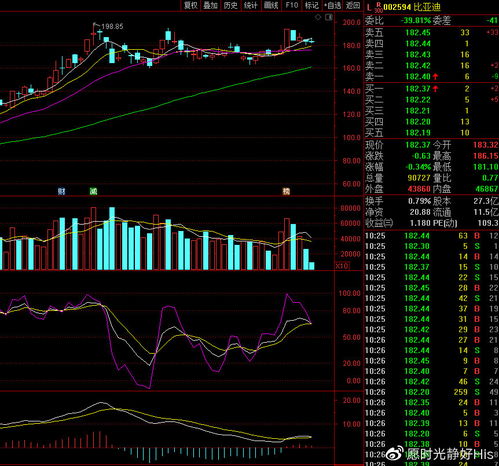The width and height of the screenshot is (499, 466).
Task: Click the 流通 11.5亿 value
Action: 486,212
